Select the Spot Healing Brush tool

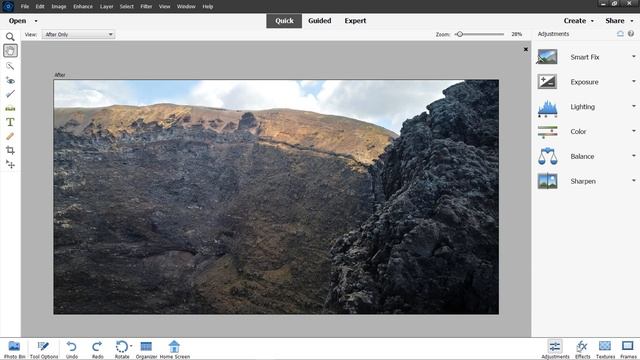pyautogui.click(x=10, y=136)
